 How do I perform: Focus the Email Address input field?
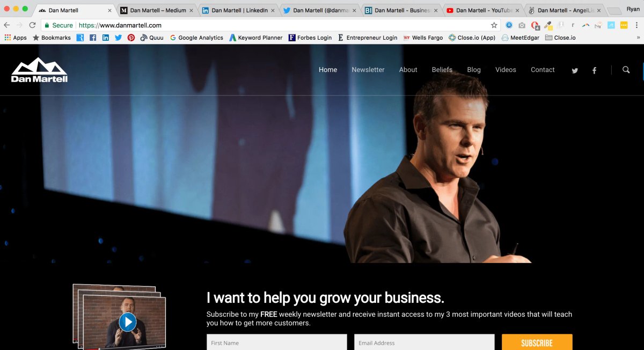coord(425,342)
